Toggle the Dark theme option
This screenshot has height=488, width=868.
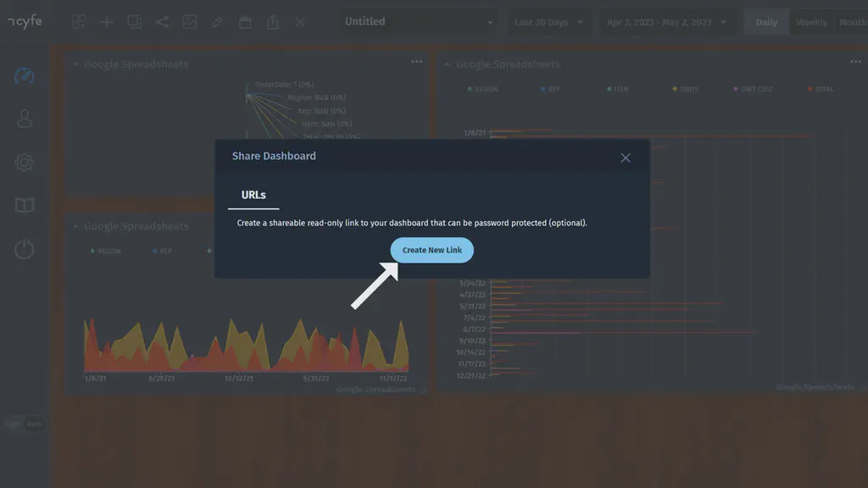[x=33, y=424]
